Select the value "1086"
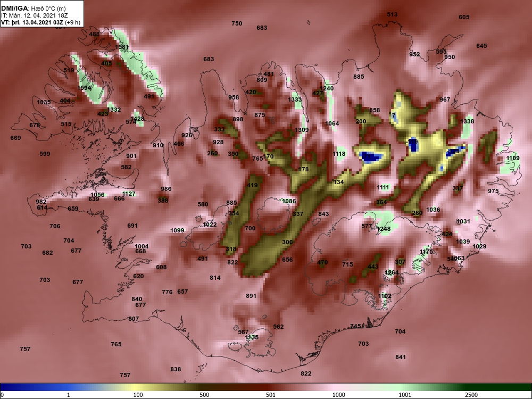 pos(289,201)
